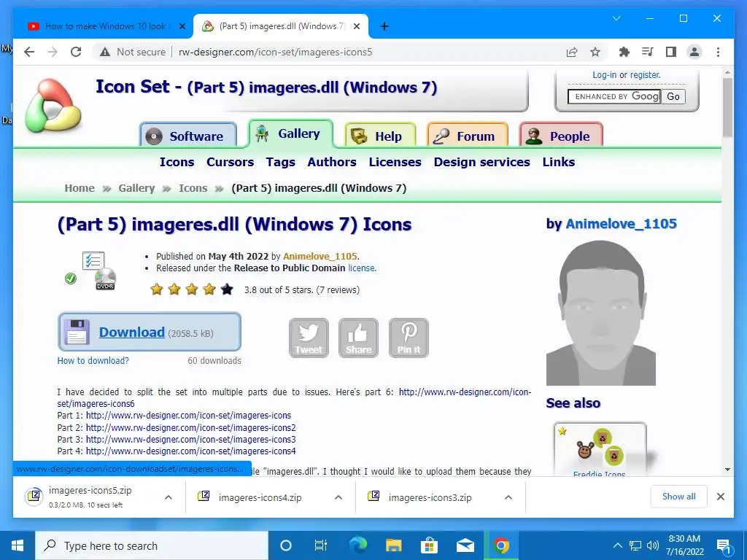Toggle the Chrome side panel icon
The width and height of the screenshot is (747, 560).
pos(671,52)
